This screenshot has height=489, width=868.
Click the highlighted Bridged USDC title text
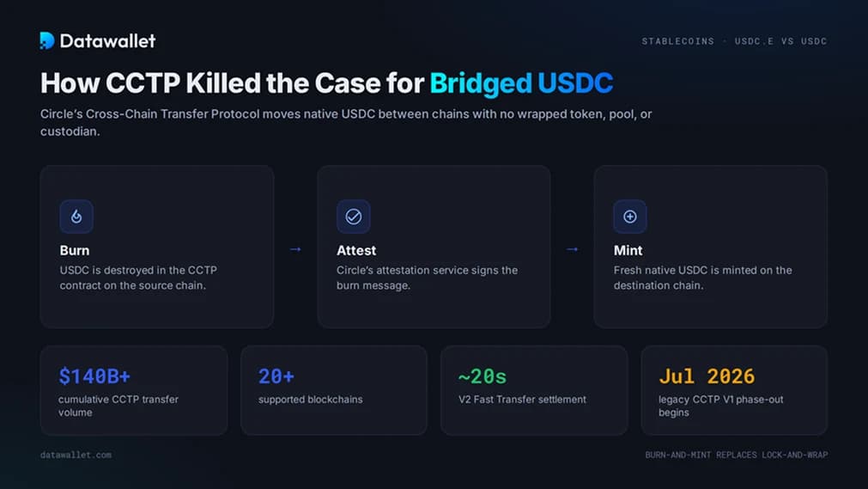pyautogui.click(x=521, y=83)
